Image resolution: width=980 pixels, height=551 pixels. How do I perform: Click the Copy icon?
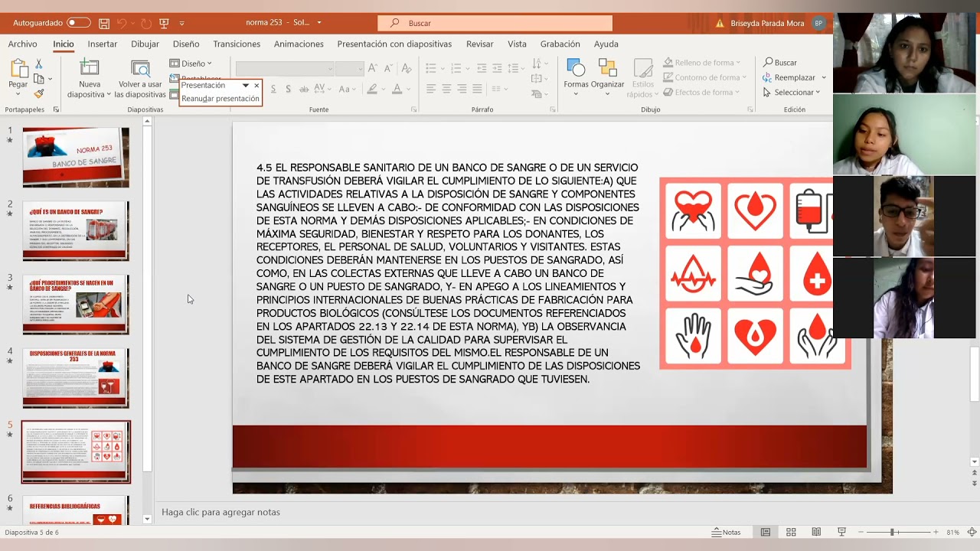click(x=39, y=79)
